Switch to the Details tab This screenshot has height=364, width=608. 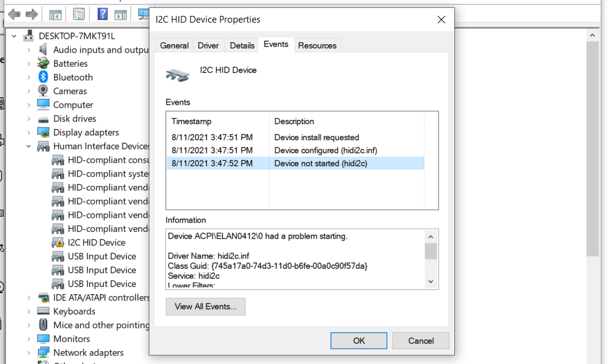point(242,45)
